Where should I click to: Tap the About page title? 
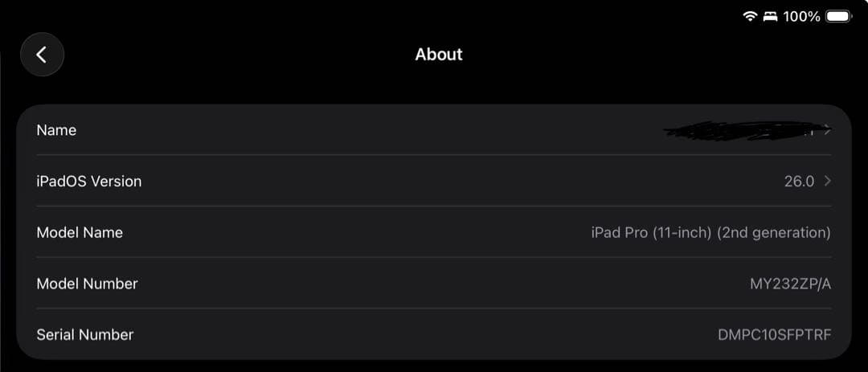click(439, 55)
